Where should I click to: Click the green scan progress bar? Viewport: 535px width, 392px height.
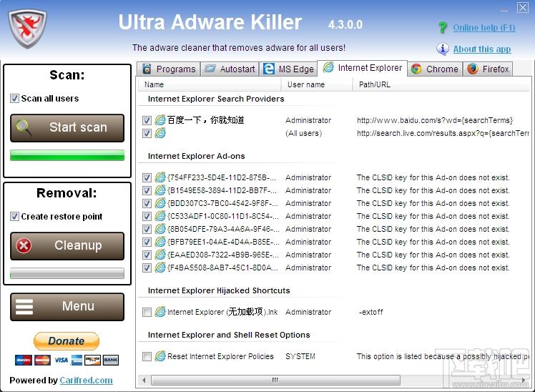[67, 155]
